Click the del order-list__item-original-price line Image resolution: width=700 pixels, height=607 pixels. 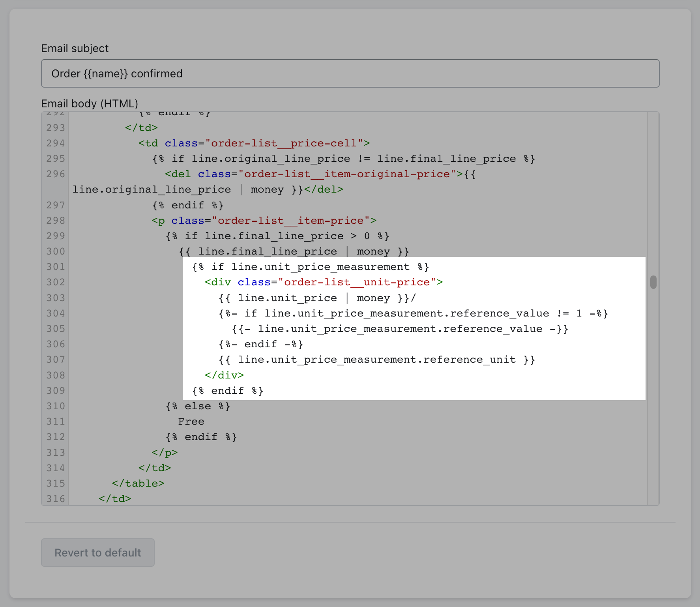pyautogui.click(x=320, y=174)
